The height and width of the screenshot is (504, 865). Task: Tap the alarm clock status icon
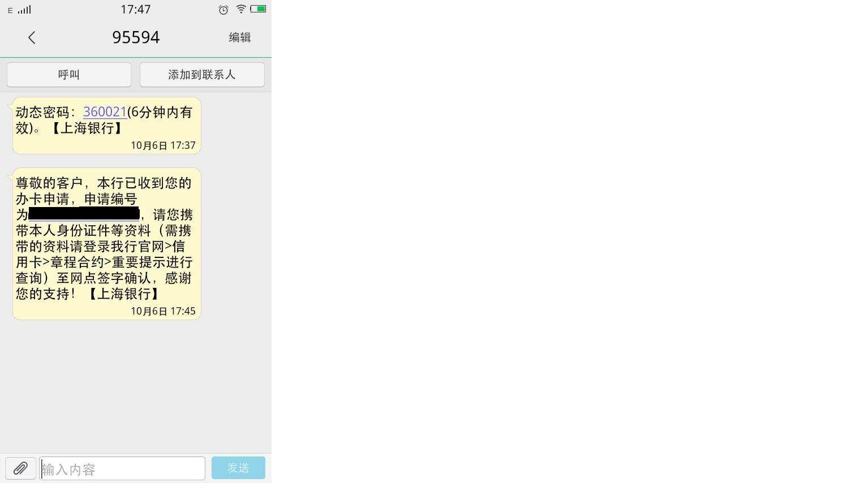223,10
